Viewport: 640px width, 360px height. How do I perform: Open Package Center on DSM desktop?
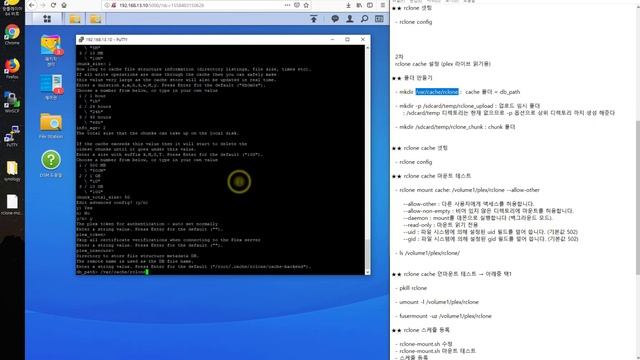click(51, 51)
